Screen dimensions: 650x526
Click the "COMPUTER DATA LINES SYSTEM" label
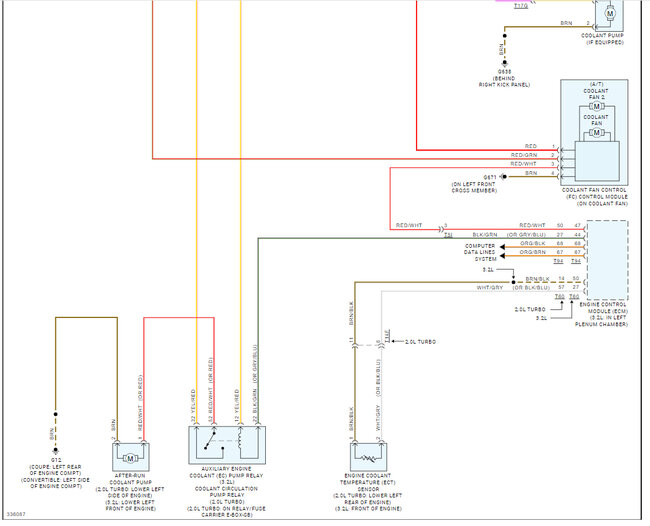480,252
